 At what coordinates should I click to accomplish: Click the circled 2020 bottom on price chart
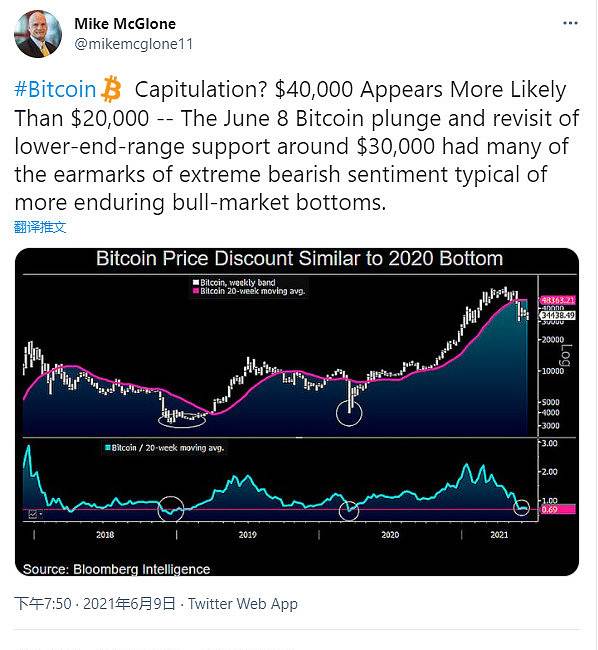coord(349,413)
